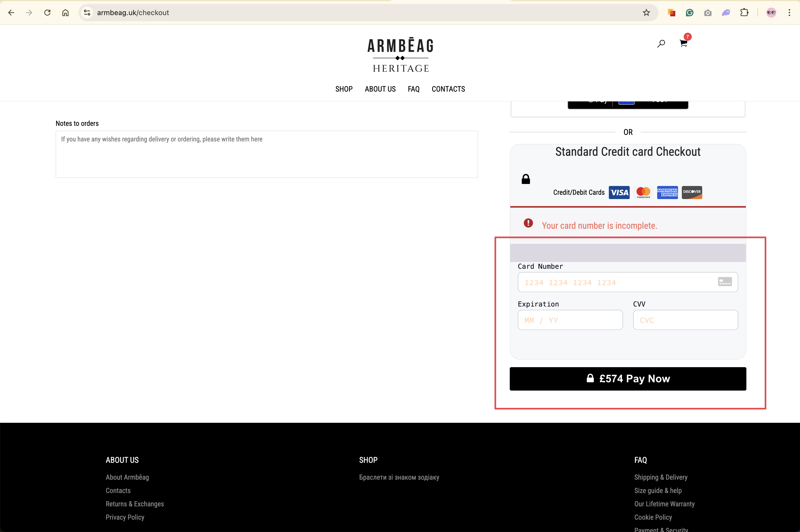Reload the checkout page
Viewport: 800px width, 532px height.
[47, 13]
